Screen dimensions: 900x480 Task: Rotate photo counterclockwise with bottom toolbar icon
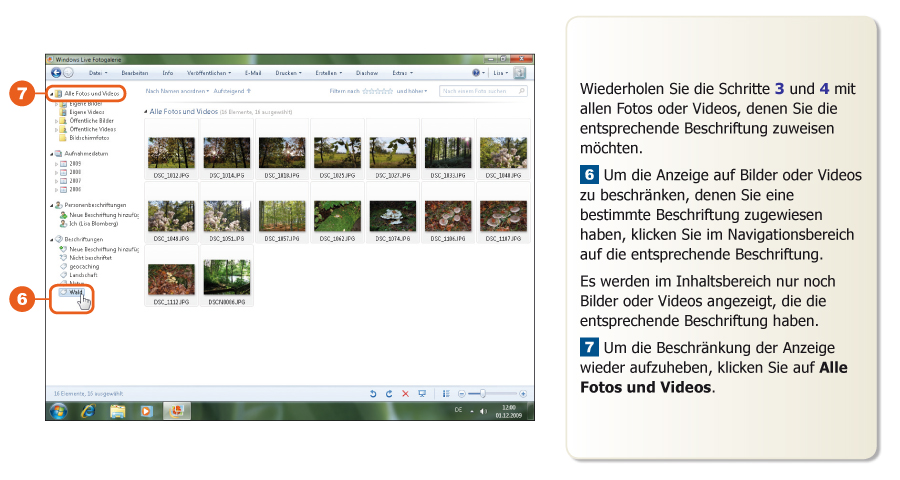[373, 394]
